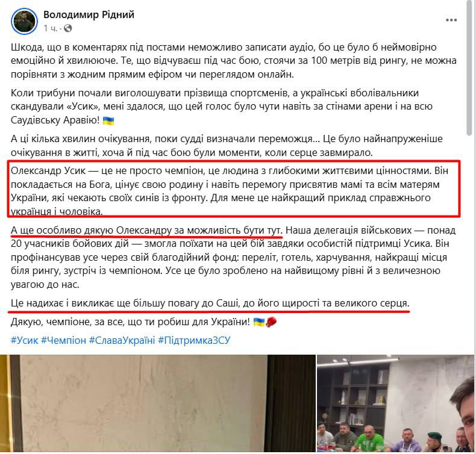Open the #Усик hashtag
Screen dimensions: 476x454
(25, 340)
